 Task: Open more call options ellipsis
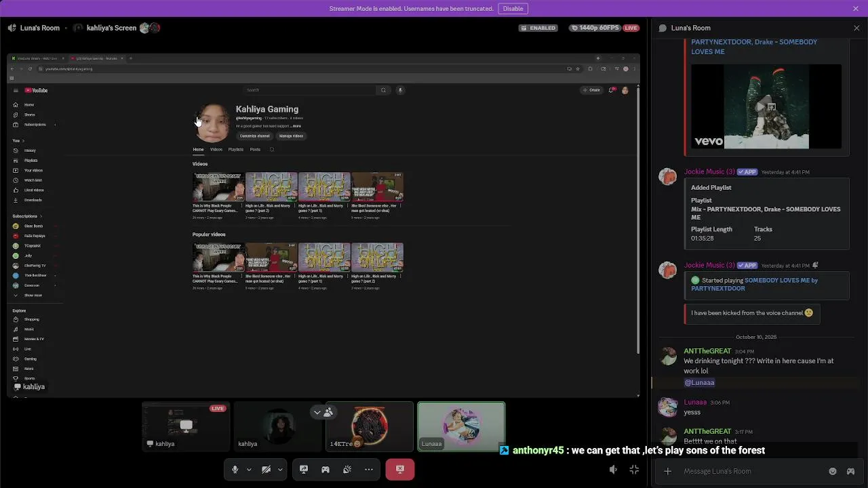369,469
